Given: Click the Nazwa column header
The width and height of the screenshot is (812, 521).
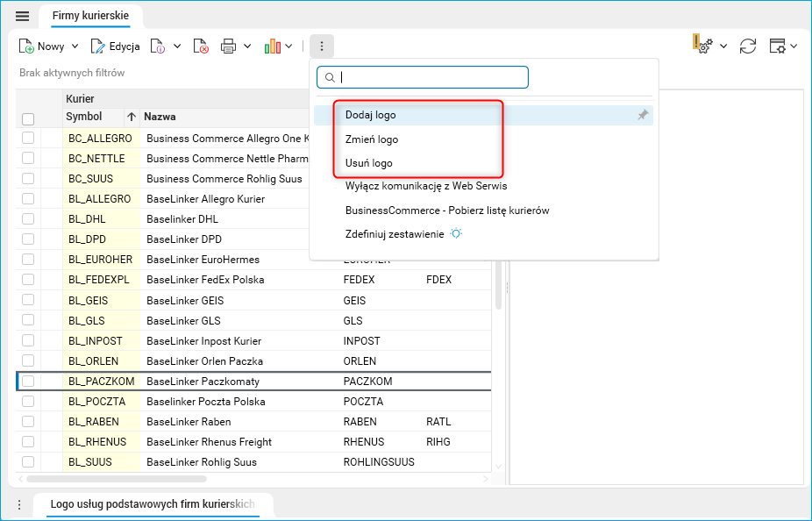Looking at the screenshot, I should point(160,117).
